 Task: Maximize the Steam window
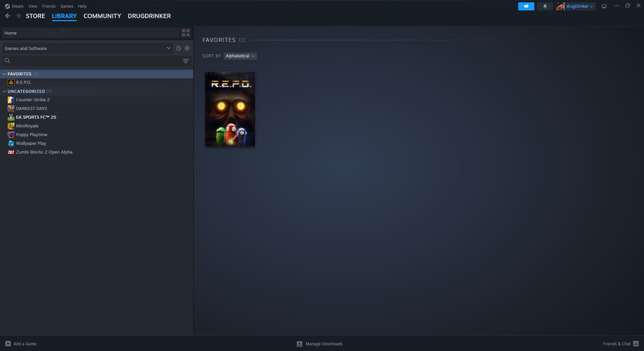[627, 6]
